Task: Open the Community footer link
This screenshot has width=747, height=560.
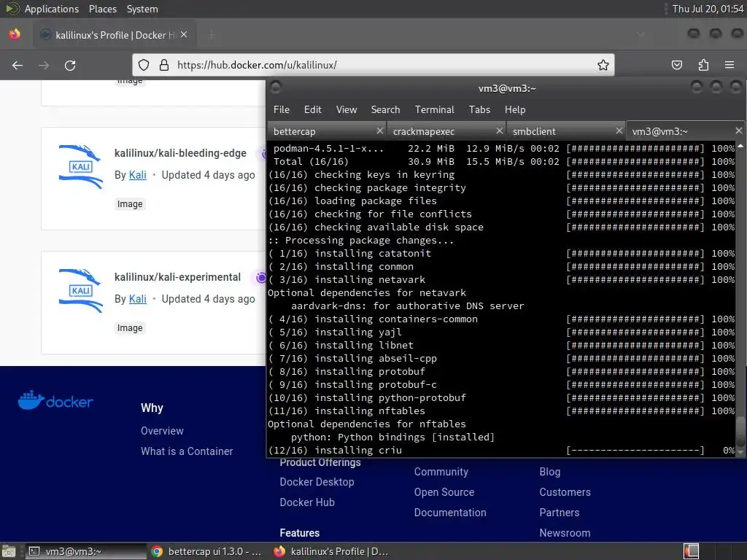Action: coord(441,472)
